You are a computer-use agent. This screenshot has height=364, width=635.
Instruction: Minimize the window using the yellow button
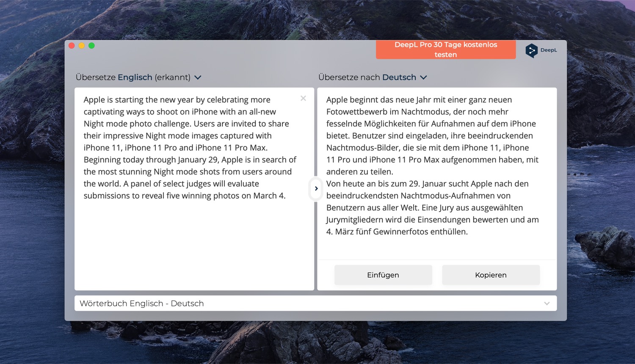82,46
